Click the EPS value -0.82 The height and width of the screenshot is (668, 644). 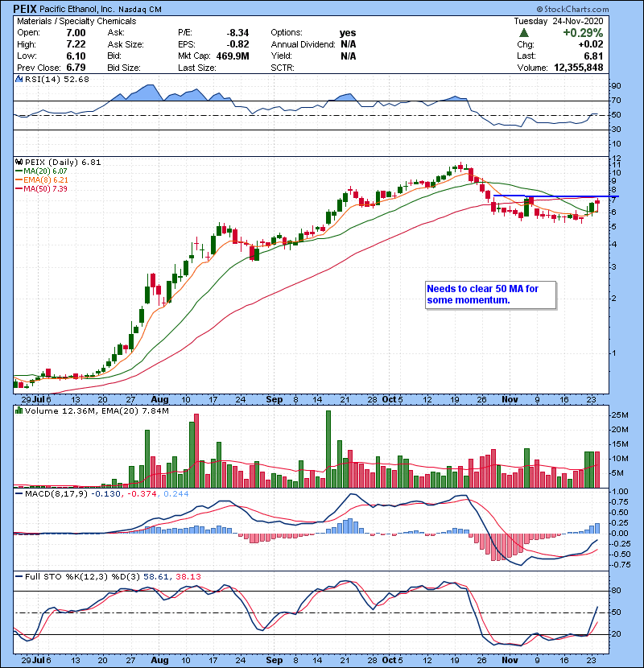tap(237, 44)
